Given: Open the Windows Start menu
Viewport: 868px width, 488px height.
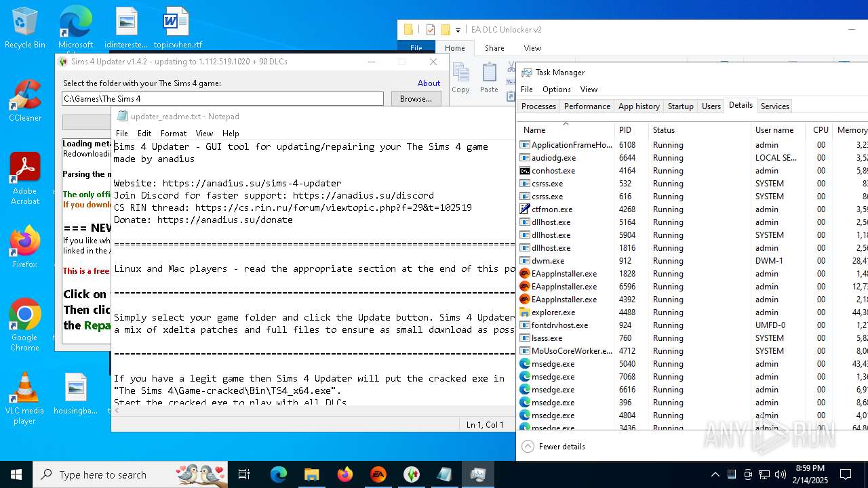Looking at the screenshot, I should click(x=16, y=474).
